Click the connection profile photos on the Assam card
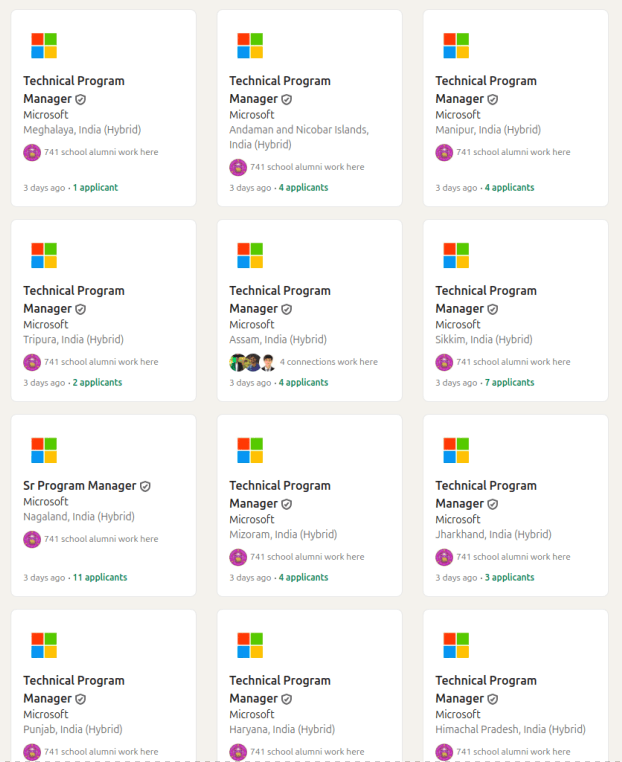 [x=252, y=362]
